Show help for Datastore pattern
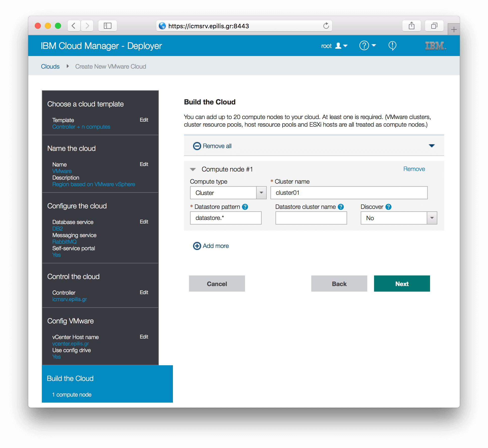 (x=245, y=207)
